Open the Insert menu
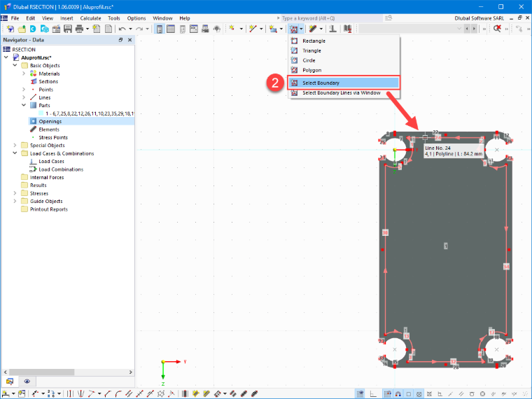This screenshot has width=532, height=399. tap(66, 18)
